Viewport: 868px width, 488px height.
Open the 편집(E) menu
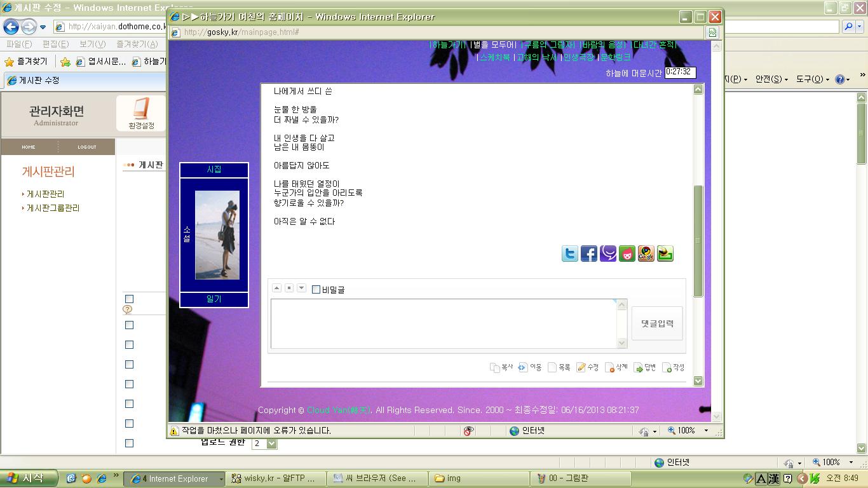tap(55, 44)
